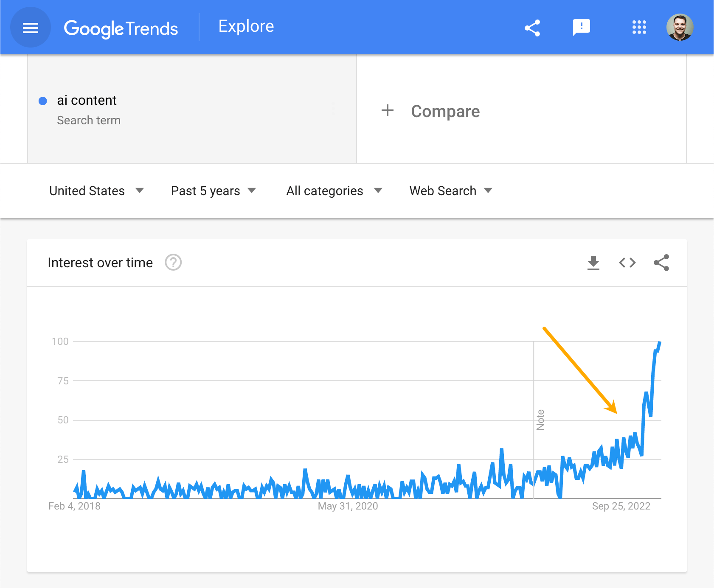Open the All categories dropdown
This screenshot has height=588, width=714.
(334, 190)
